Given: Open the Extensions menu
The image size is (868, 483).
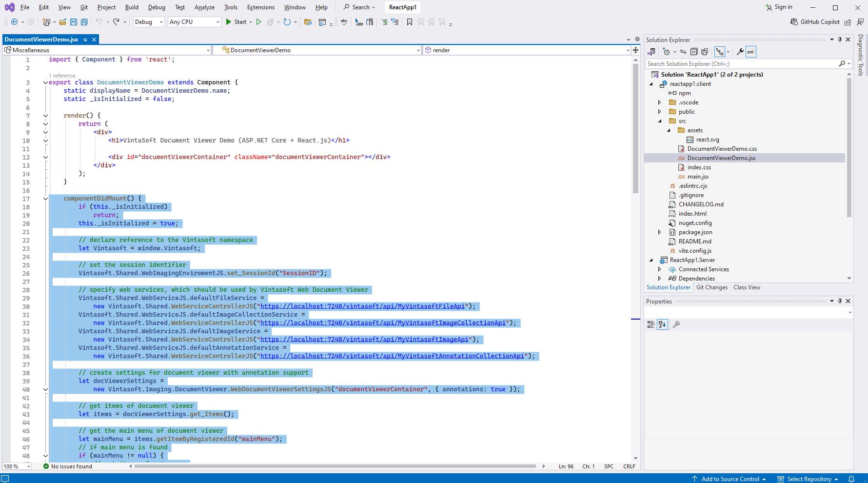Looking at the screenshot, I should (261, 7).
